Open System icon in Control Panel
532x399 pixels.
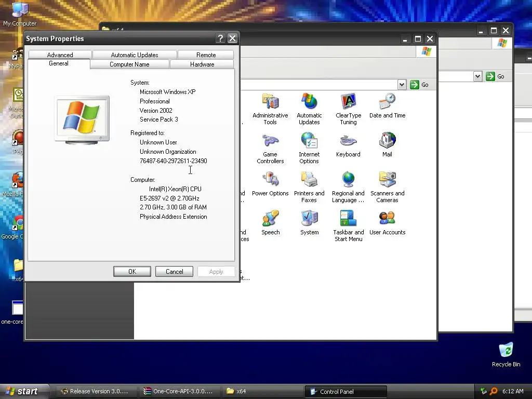(x=309, y=223)
